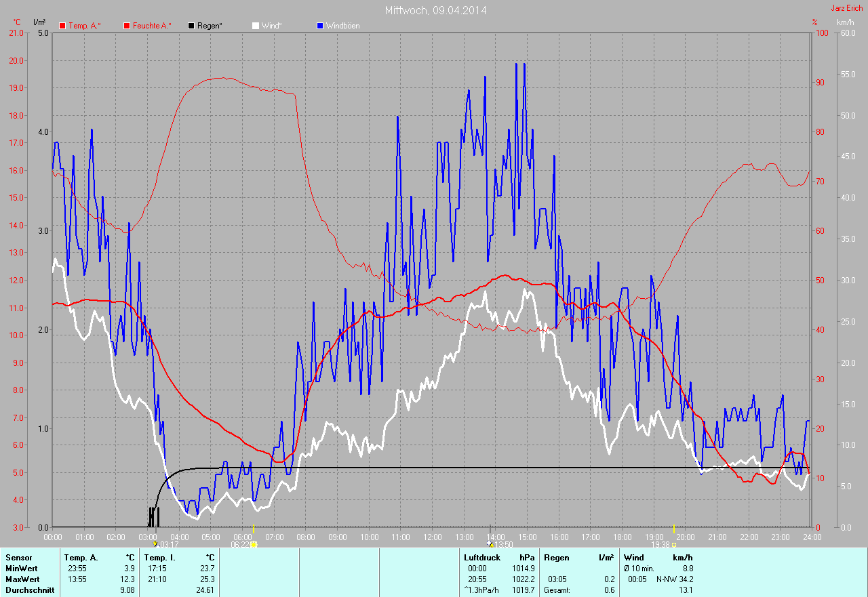This screenshot has width=868, height=597.
Task: Select the 'Wind*' legend label
Action: click(272, 26)
